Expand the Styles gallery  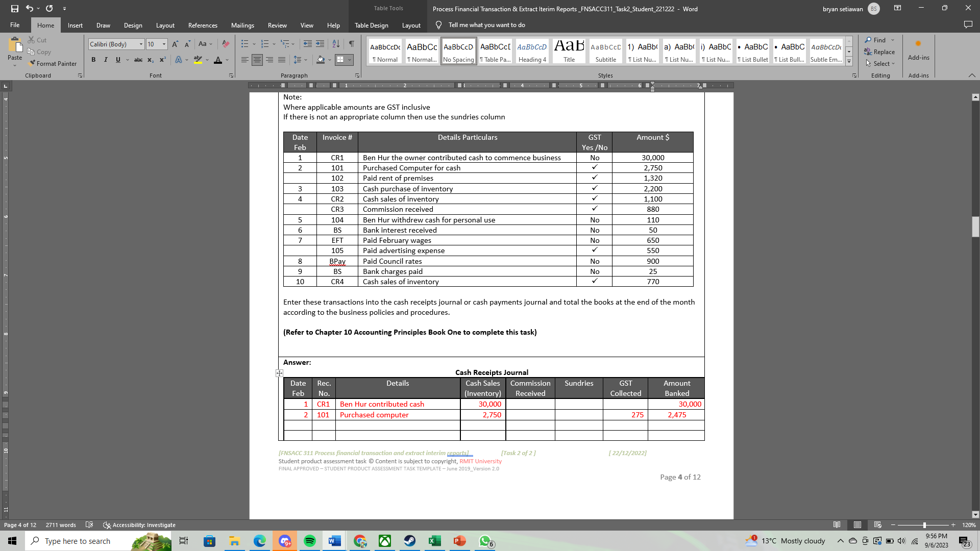[849, 61]
